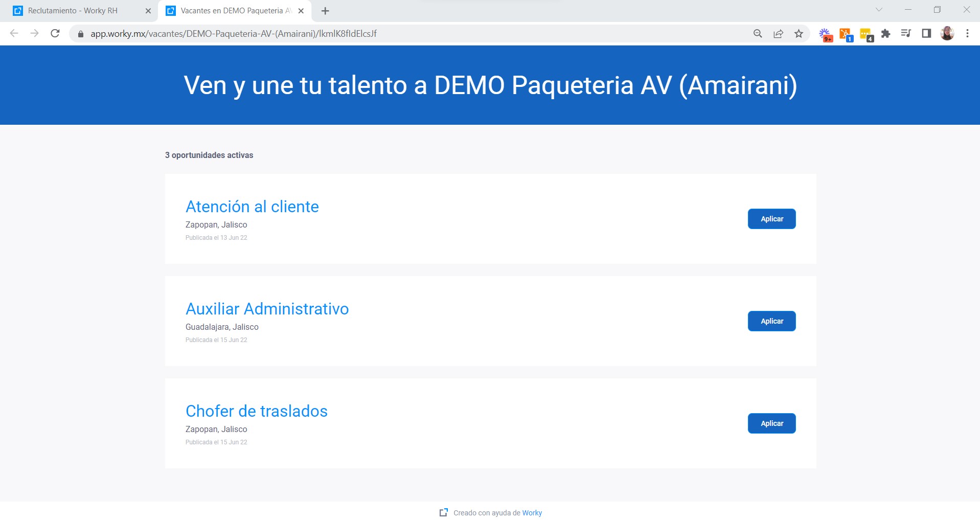Click the page heading 'Ven y une tu talento'
The height and width of the screenshot is (520, 980).
tap(490, 85)
